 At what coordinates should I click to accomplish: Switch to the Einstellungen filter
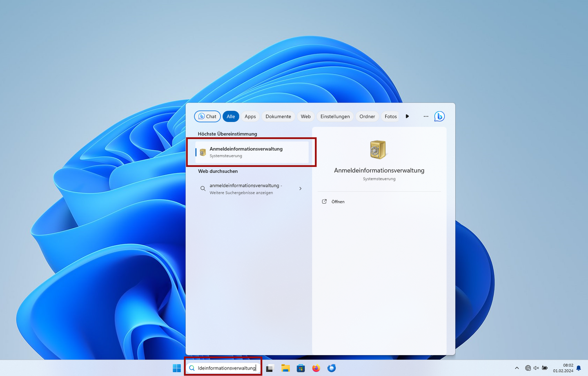tap(335, 116)
